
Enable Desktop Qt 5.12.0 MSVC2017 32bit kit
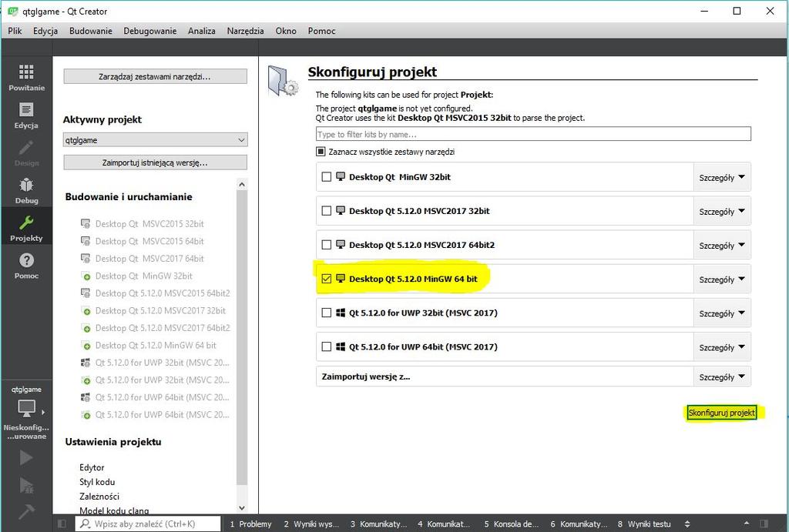point(327,211)
